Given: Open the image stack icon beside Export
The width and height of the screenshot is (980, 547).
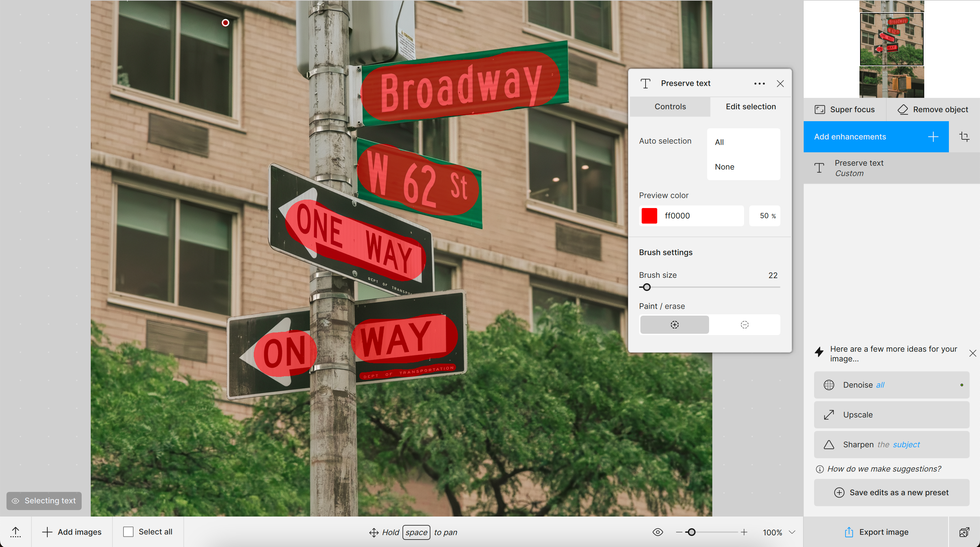Looking at the screenshot, I should (964, 532).
